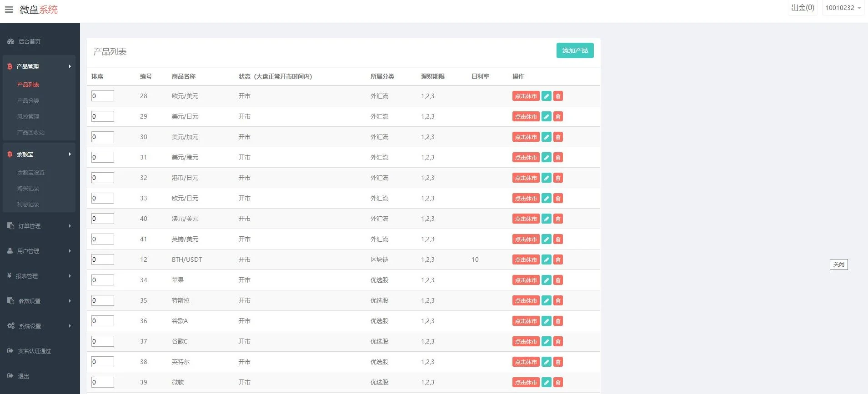Click the edit pencil icon for 欧元/美元
The height and width of the screenshot is (394, 868).
tap(547, 96)
